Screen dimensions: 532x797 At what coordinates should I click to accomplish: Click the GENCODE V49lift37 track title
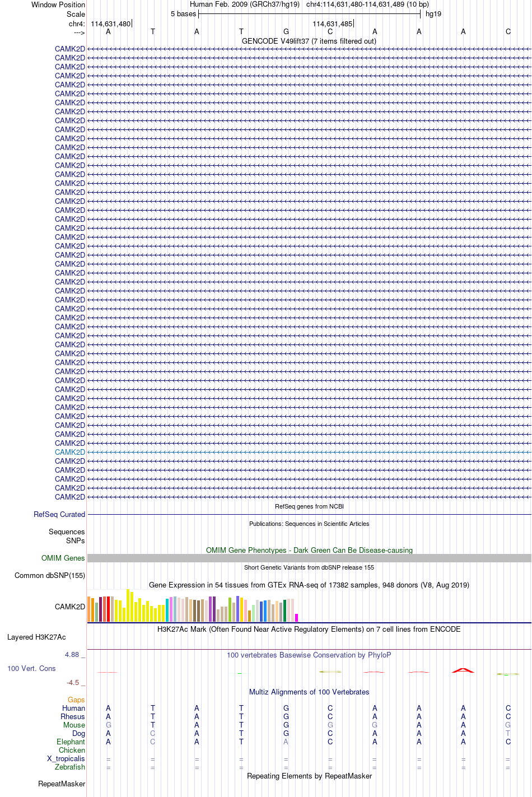click(x=309, y=41)
